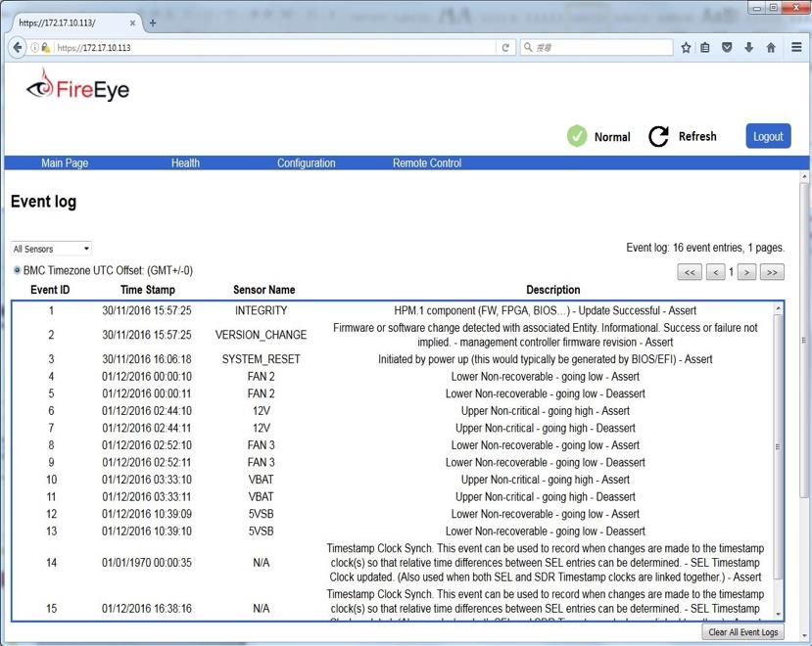The image size is (812, 646).
Task: Click the Refresh text label
Action: coord(697,136)
